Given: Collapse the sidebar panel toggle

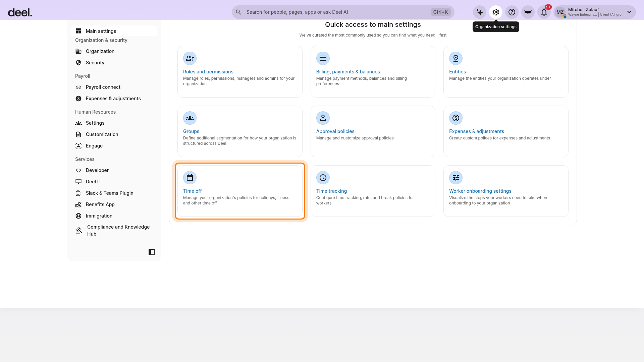Looking at the screenshot, I should [152, 252].
